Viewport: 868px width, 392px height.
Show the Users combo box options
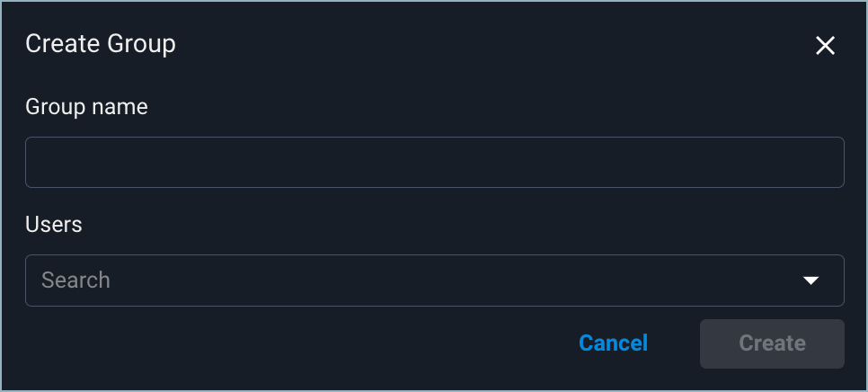coord(810,281)
